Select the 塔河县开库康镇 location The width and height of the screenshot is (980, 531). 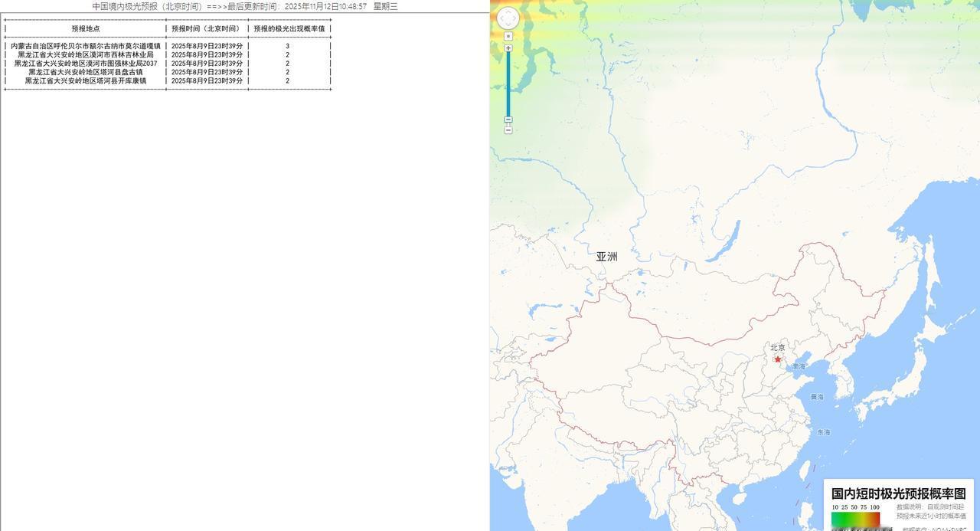coord(86,80)
